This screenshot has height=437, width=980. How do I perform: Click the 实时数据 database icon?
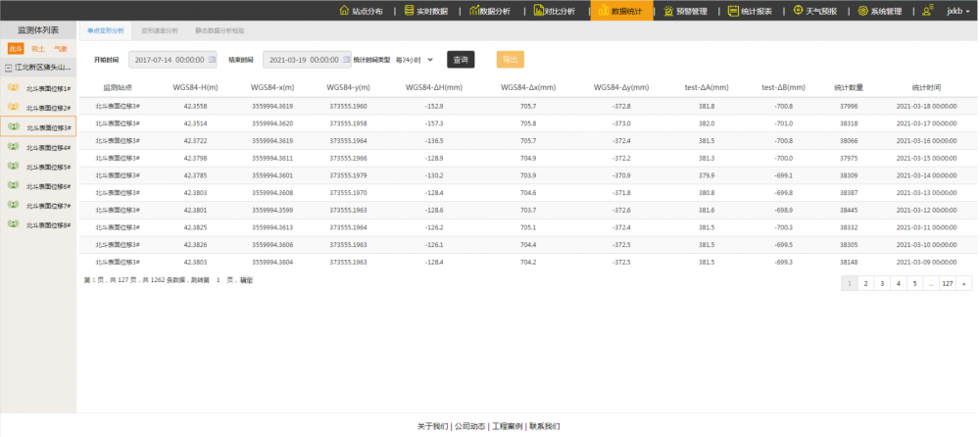408,11
